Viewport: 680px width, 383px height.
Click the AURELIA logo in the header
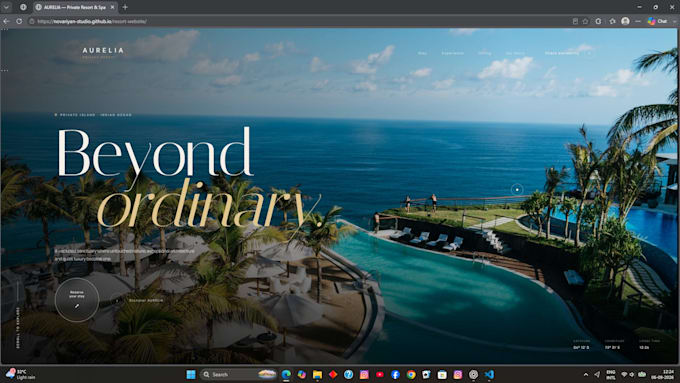click(103, 52)
